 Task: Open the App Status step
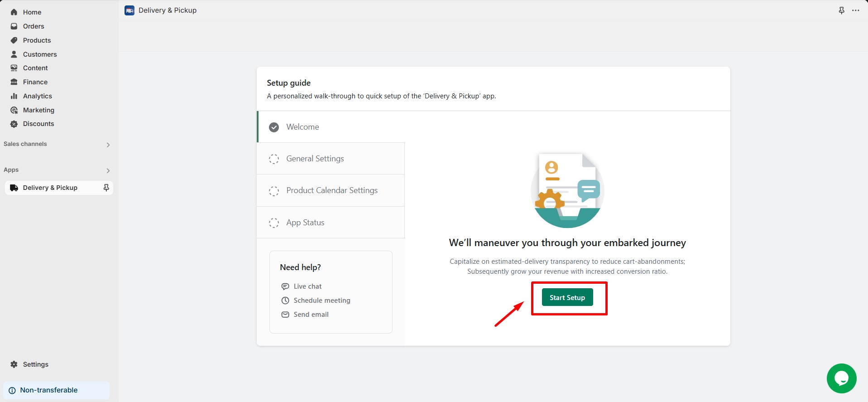[x=331, y=223]
